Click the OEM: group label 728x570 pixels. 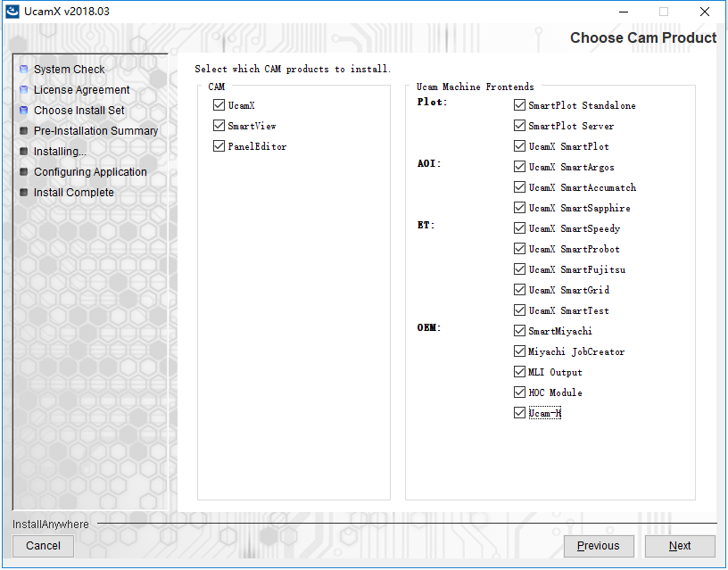(429, 327)
